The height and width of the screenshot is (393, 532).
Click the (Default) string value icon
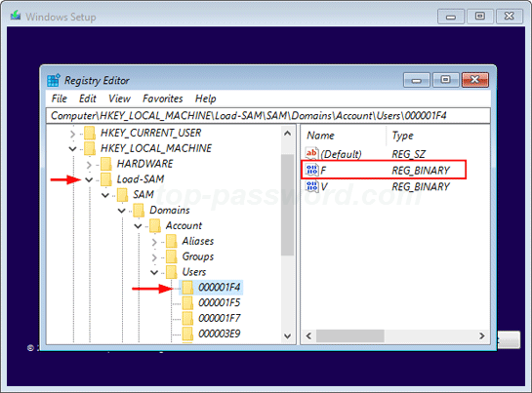(311, 154)
